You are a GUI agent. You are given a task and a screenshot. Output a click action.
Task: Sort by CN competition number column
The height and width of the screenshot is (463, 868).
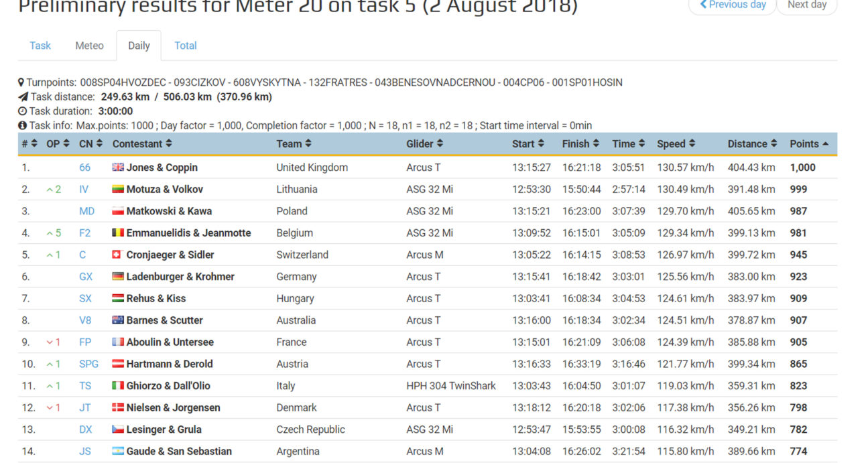(x=90, y=144)
